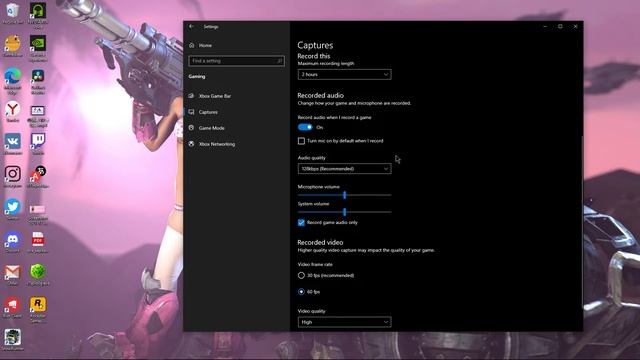Go back with the Settings back arrow
640x360 pixels.
click(x=191, y=27)
